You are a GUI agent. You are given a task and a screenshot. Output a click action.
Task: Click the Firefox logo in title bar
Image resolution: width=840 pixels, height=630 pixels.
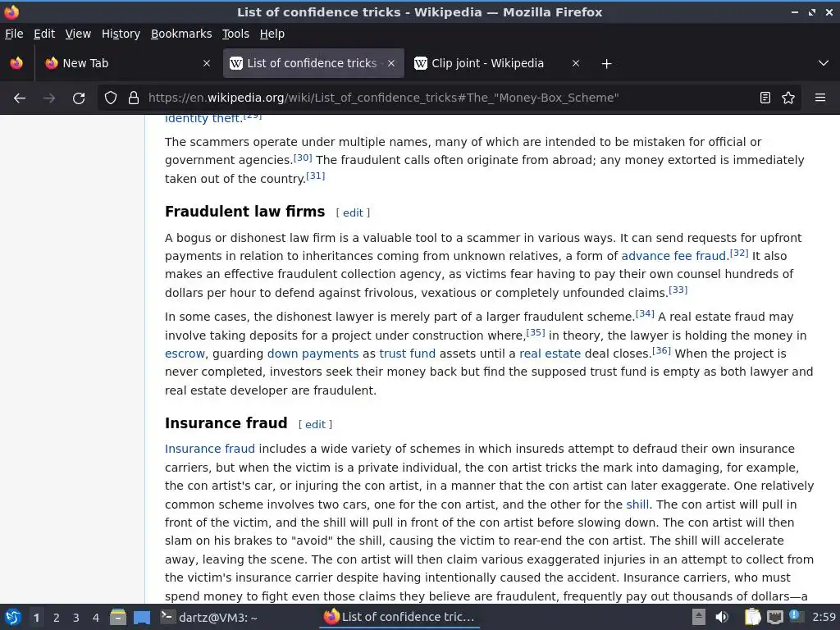click(11, 11)
